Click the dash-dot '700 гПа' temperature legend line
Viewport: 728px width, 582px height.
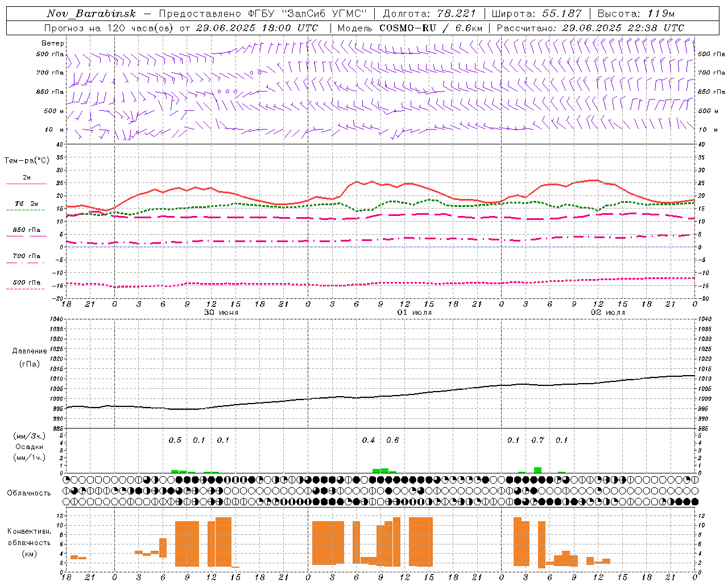(25, 263)
